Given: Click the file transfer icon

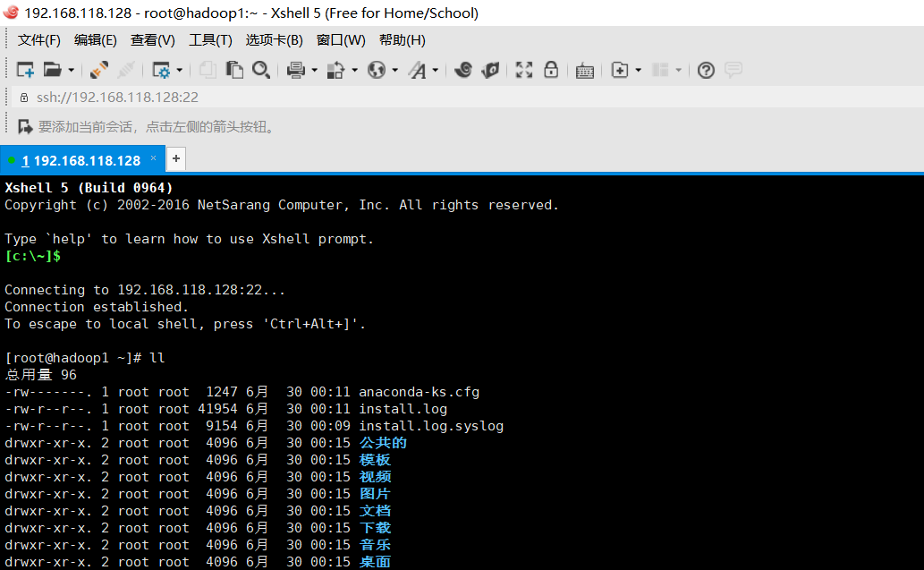Looking at the screenshot, I should (336, 70).
